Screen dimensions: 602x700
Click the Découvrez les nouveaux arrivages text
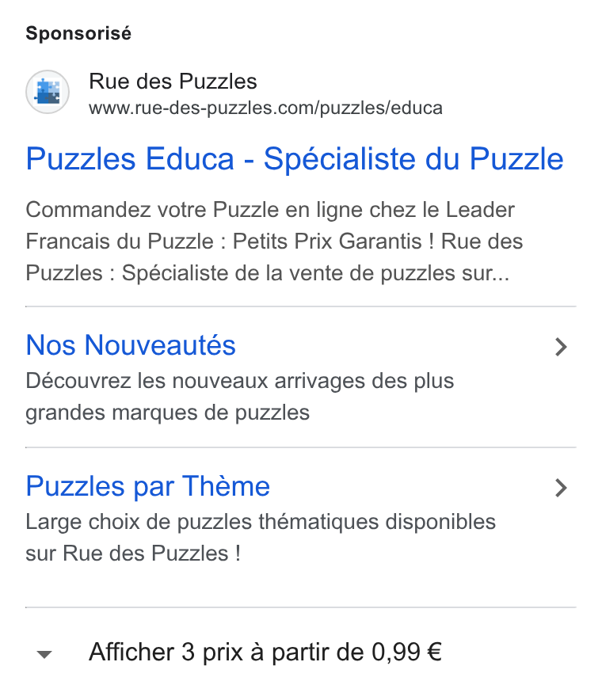pyautogui.click(x=240, y=381)
